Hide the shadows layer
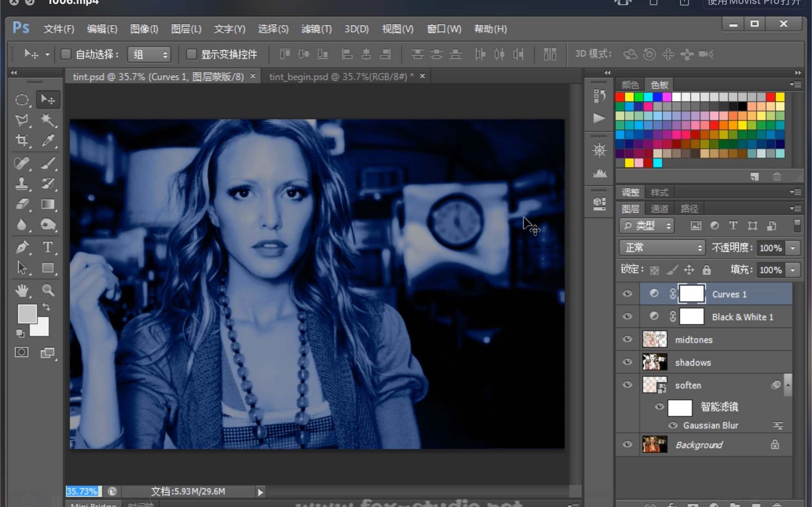 [627, 362]
